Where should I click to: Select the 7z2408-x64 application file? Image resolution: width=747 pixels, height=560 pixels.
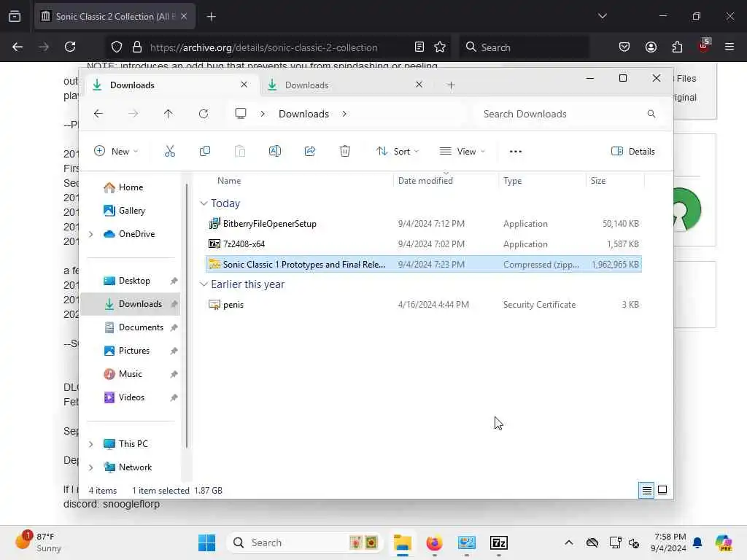[x=424, y=244]
